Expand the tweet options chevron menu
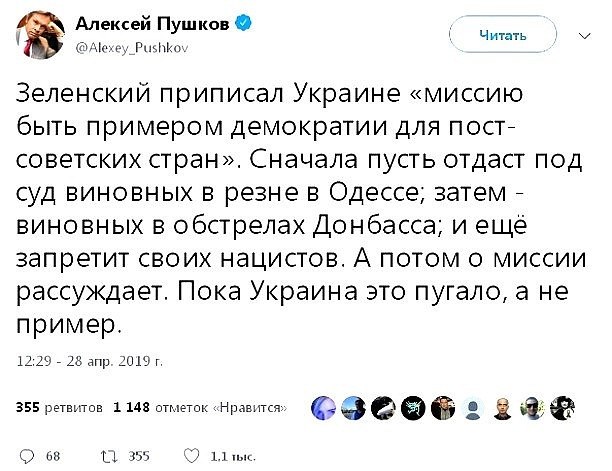This screenshot has height=471, width=612. pyautogui.click(x=584, y=36)
